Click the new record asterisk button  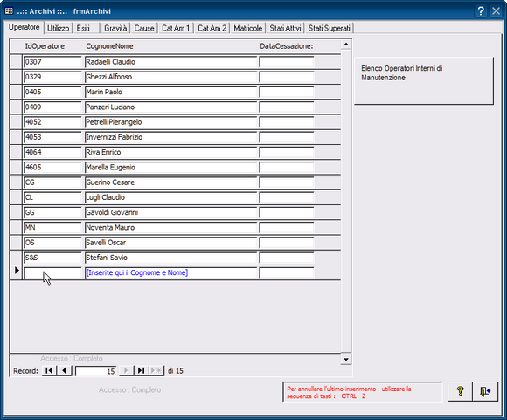(156, 370)
